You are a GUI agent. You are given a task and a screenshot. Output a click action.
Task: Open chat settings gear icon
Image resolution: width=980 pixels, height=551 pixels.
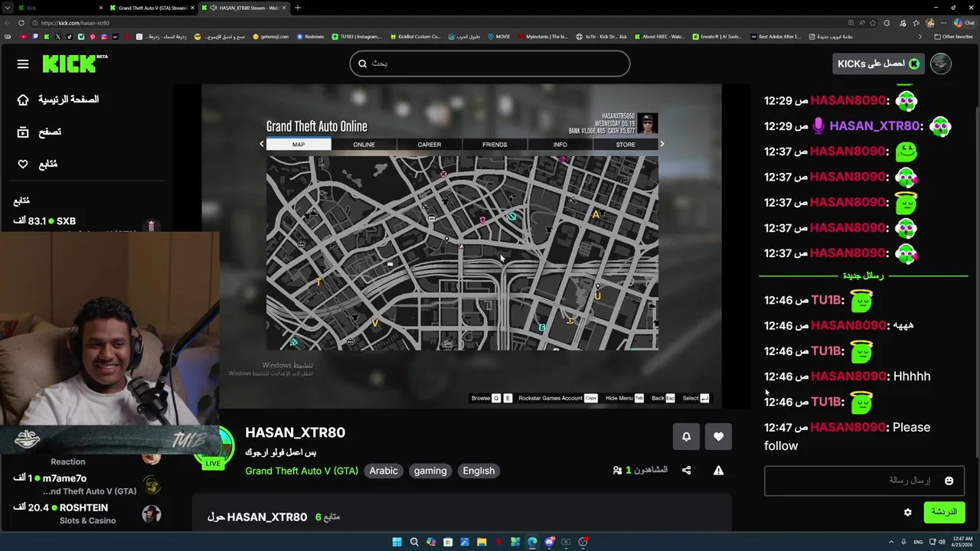click(907, 513)
